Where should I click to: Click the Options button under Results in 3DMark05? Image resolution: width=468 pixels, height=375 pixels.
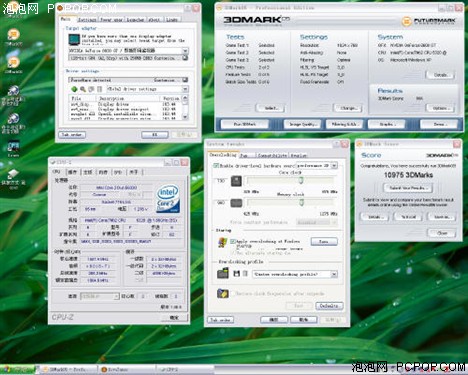(x=441, y=108)
